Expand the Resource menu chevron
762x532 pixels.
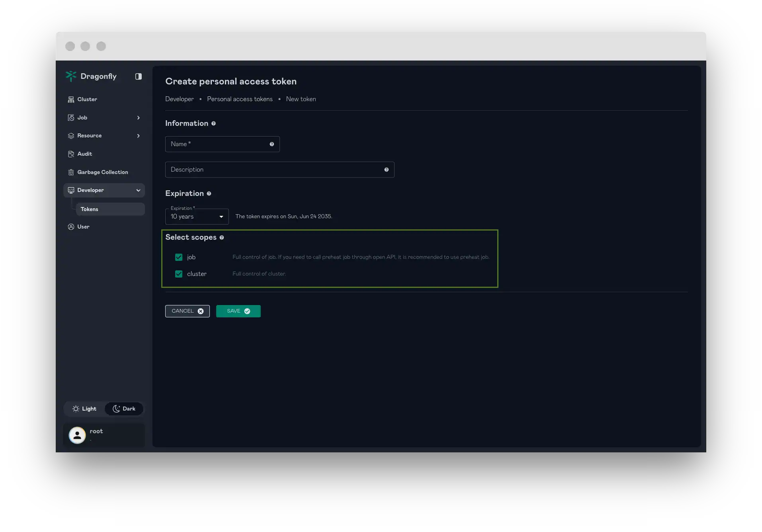[x=138, y=136]
